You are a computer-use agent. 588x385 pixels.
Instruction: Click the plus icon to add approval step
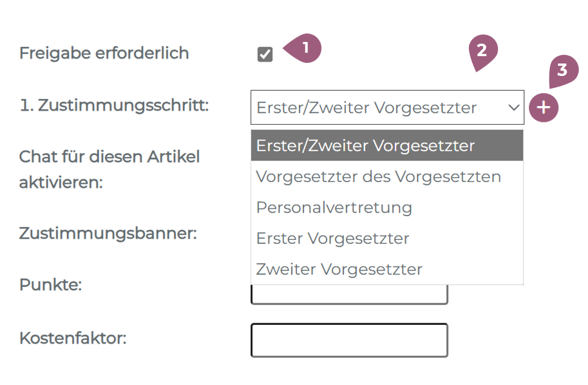click(x=543, y=108)
